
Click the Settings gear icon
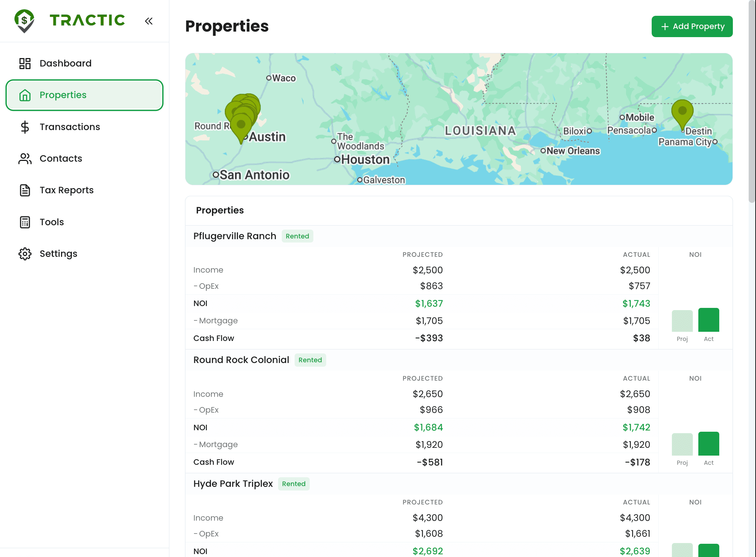[25, 254]
